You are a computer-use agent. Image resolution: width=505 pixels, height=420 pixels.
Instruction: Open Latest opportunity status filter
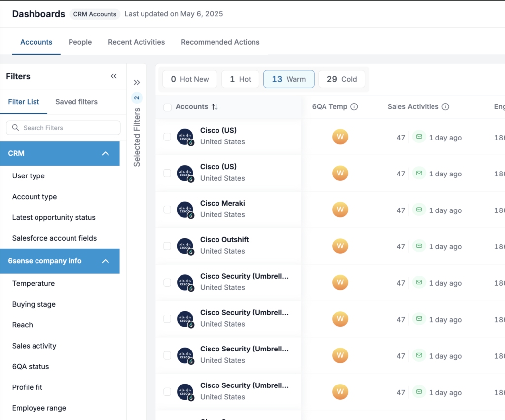click(x=54, y=217)
